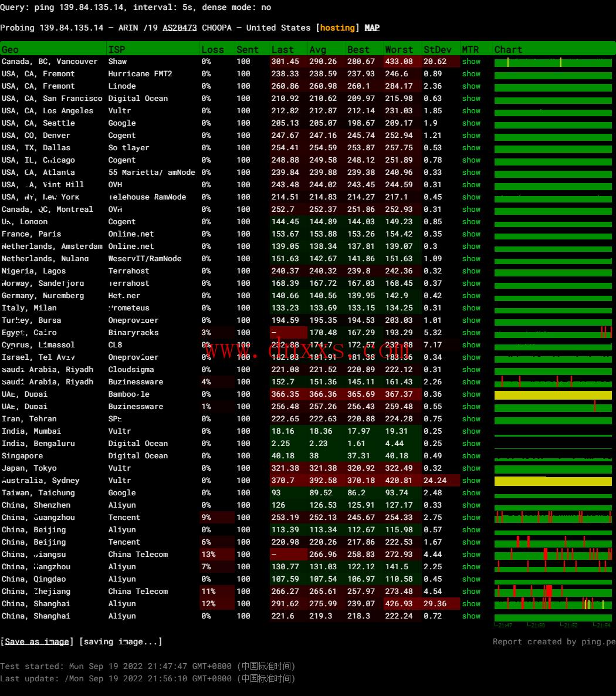Click the chart for Egypt, Cairo row
This screenshot has width=616, height=696.
click(553, 333)
